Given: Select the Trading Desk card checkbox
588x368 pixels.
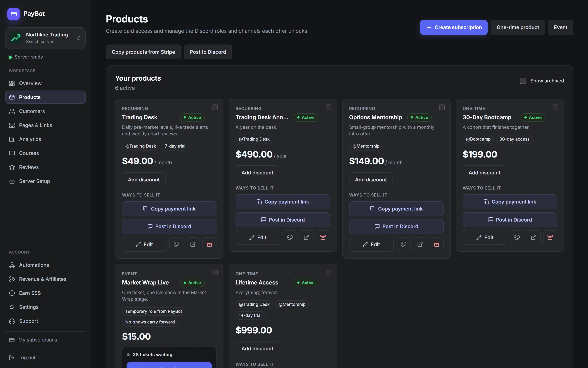Looking at the screenshot, I should click(x=215, y=107).
